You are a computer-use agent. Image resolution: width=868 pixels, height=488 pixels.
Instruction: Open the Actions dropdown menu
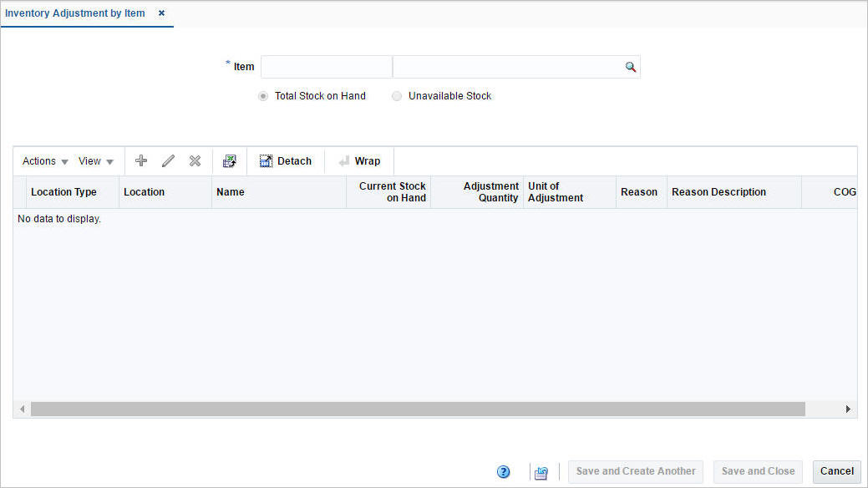click(x=45, y=161)
